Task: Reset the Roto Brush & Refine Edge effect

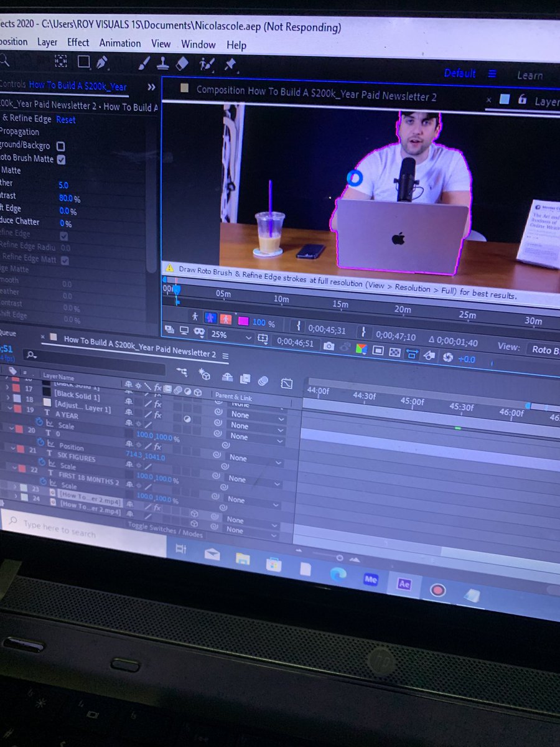Action: (66, 120)
